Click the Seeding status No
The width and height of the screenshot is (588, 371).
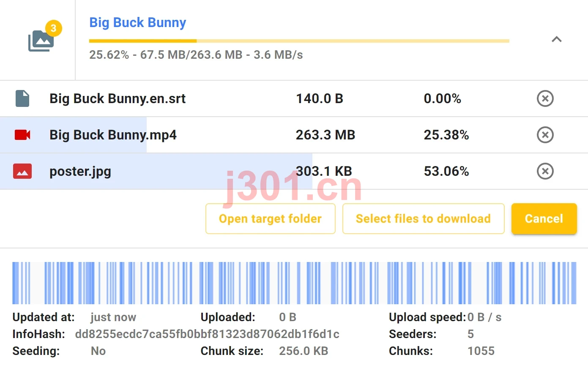(98, 351)
